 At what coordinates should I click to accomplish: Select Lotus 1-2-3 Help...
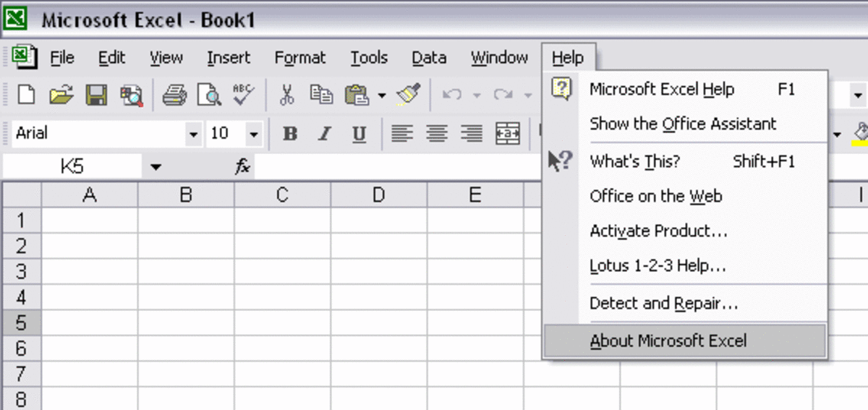click(684, 265)
